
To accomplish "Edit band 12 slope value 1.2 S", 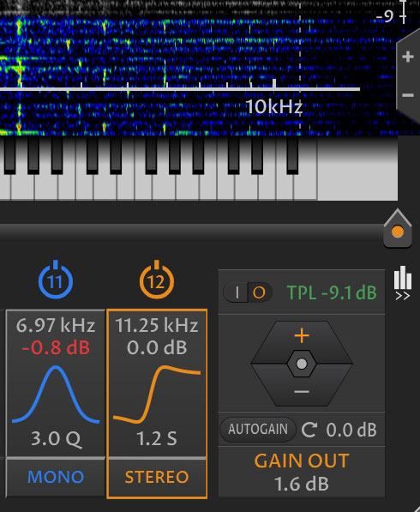I will (x=157, y=439).
